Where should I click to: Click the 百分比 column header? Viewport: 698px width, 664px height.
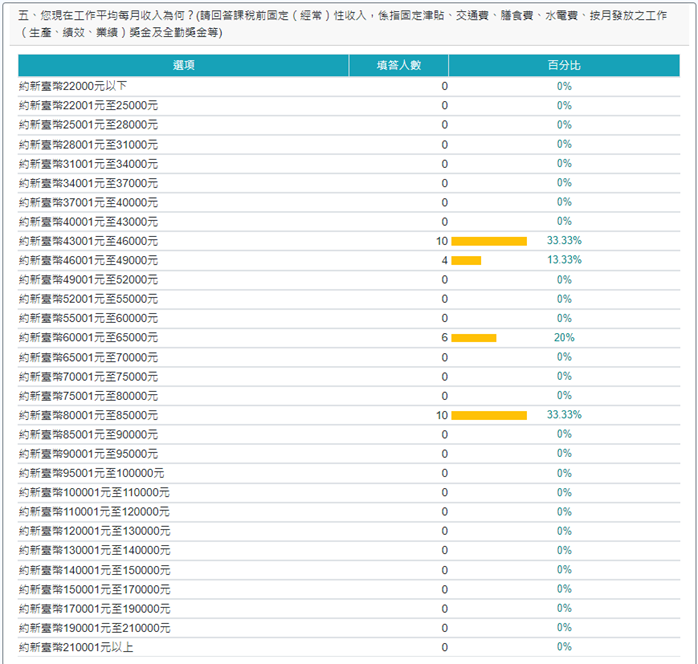point(563,65)
